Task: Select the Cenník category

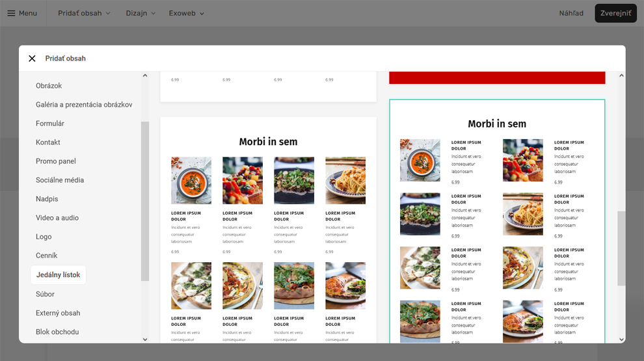Action: 47,256
